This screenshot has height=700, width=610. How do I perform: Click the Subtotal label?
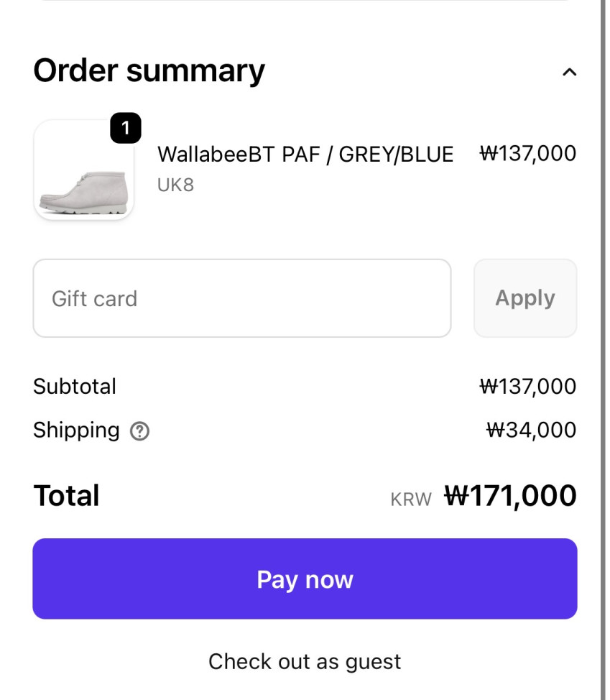(75, 387)
